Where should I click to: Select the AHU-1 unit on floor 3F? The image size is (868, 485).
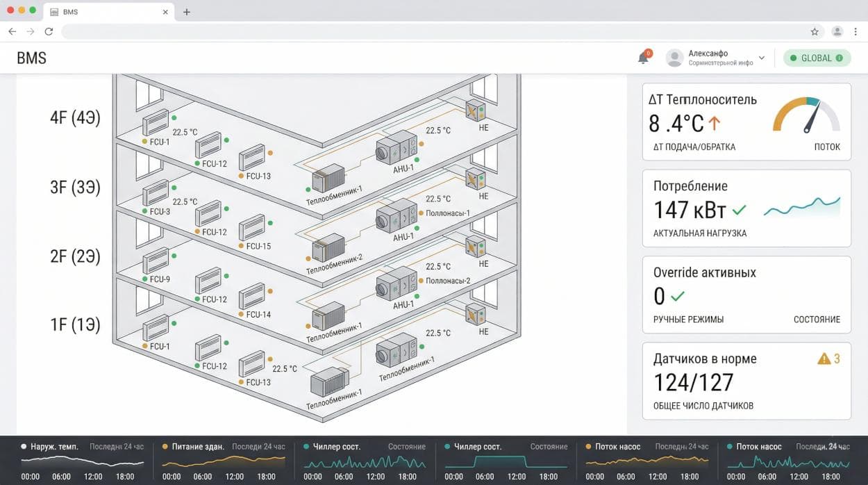coord(396,215)
